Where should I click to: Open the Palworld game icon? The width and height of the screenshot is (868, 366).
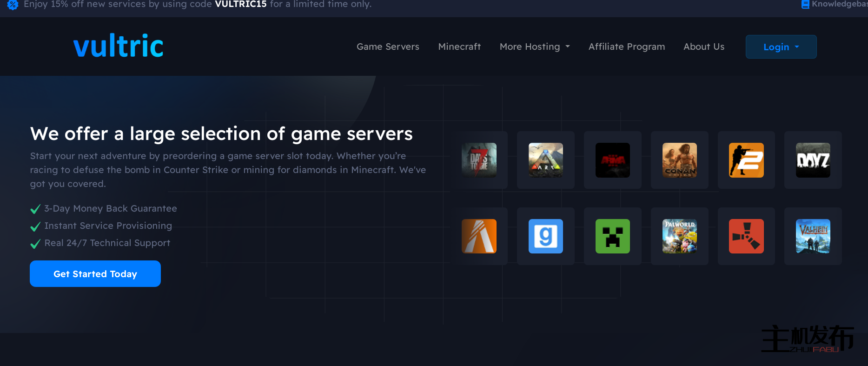(679, 236)
